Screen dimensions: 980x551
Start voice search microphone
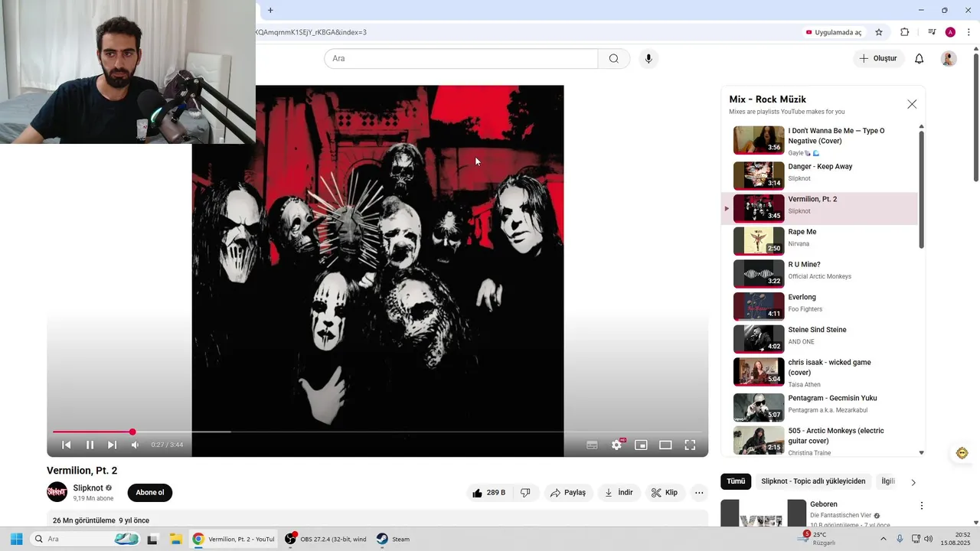coord(648,59)
